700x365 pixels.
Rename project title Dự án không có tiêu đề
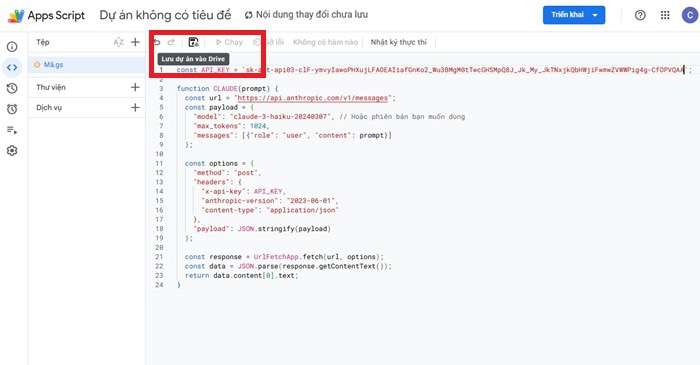coord(165,15)
